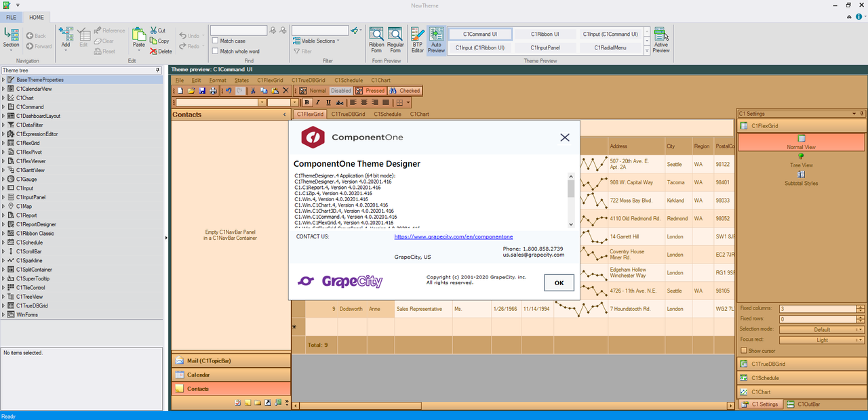Switch to the C1TrueDBGrid preview tab
The height and width of the screenshot is (420, 868).
tap(348, 114)
